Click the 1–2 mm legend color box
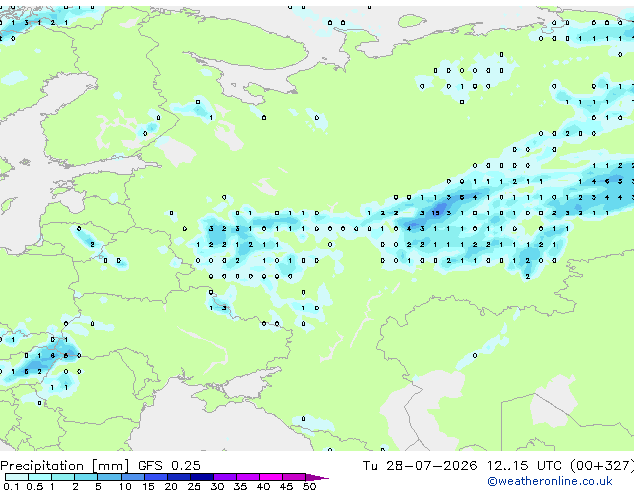The image size is (634, 490). click(x=63, y=477)
